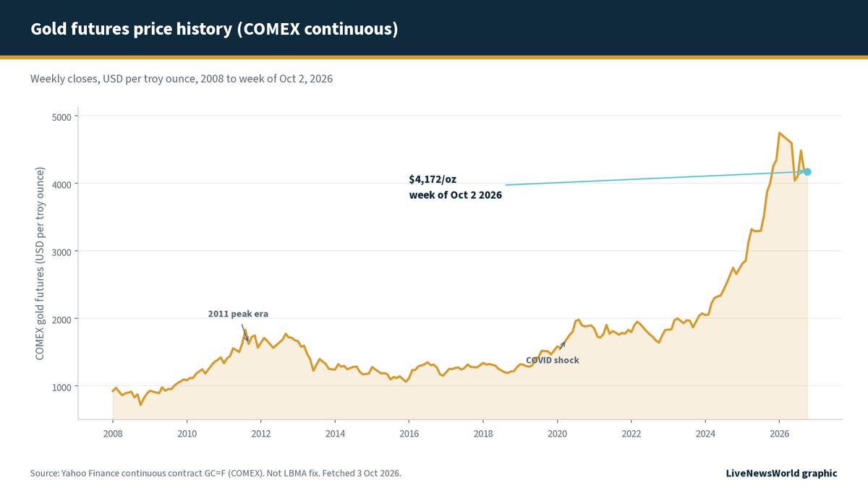Image resolution: width=868 pixels, height=488 pixels.
Task: Click the x-axis tick label '2018'
Action: tap(483, 434)
